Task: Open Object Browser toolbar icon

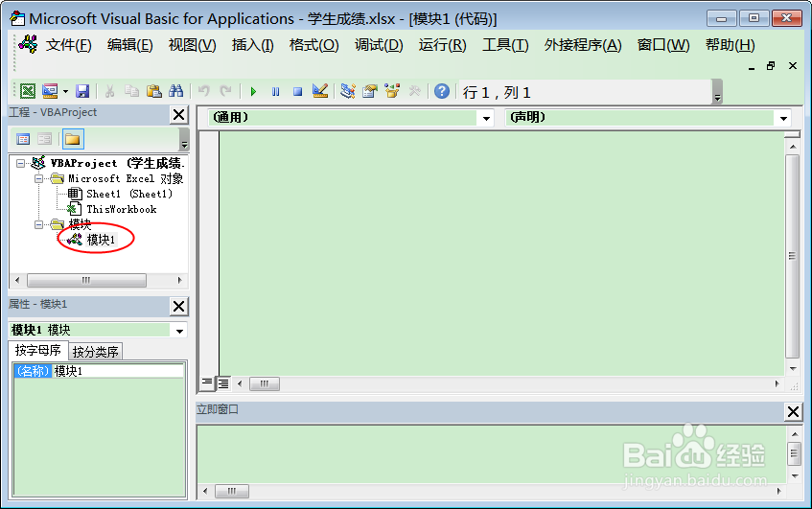Action: click(x=392, y=91)
